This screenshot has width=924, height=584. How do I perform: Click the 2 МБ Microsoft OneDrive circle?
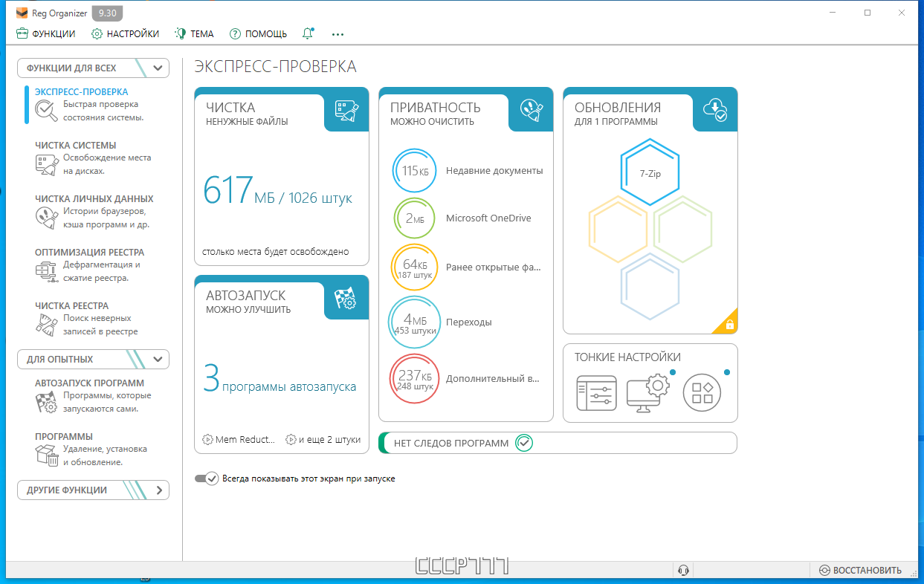tap(415, 218)
